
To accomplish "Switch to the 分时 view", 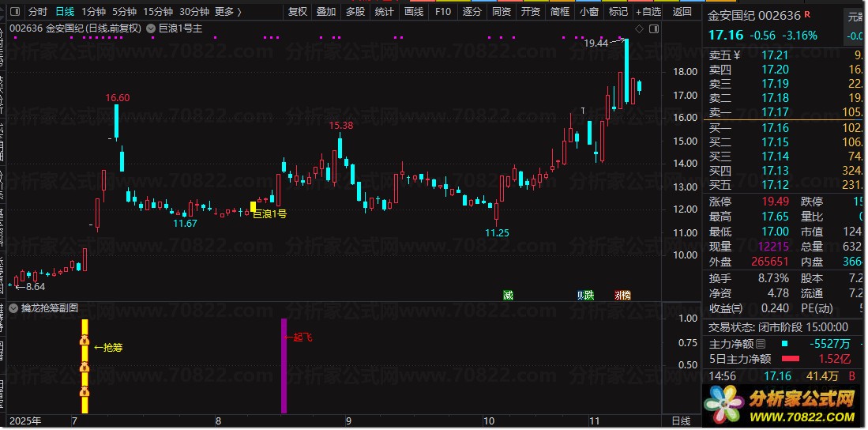I will 38,12.
